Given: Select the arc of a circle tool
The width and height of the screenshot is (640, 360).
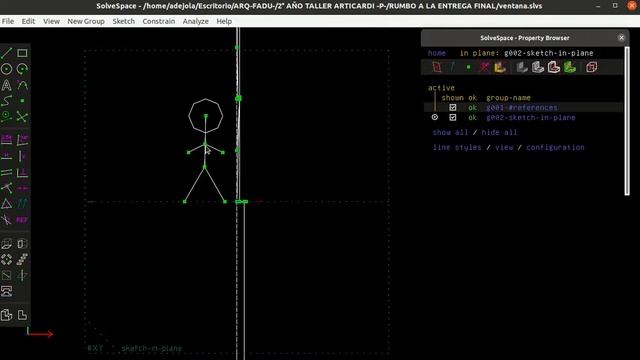Looking at the screenshot, I should click(x=22, y=69).
